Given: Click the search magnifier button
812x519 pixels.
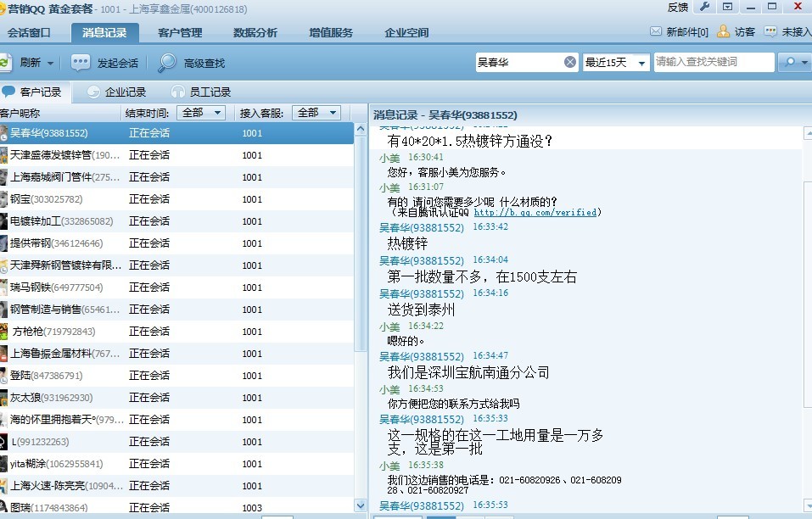Looking at the screenshot, I should [x=789, y=62].
